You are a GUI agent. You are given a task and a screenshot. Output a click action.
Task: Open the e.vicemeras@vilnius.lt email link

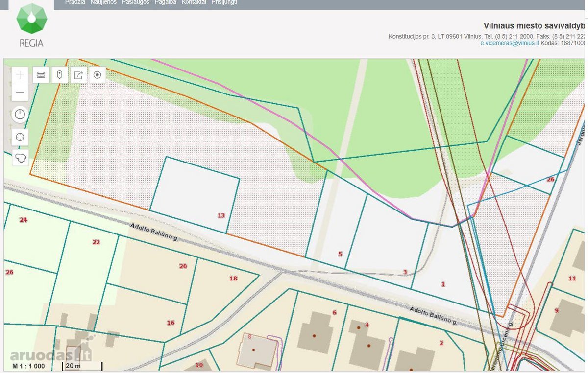click(x=510, y=43)
